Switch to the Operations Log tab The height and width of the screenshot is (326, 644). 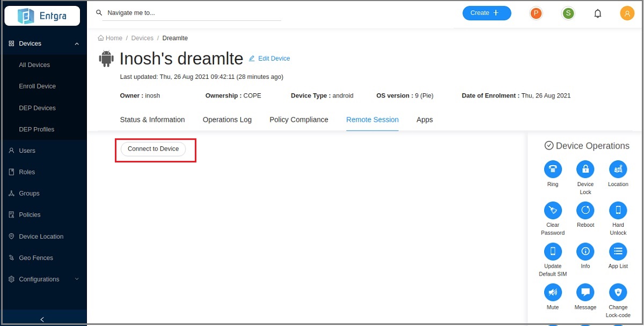pyautogui.click(x=227, y=120)
